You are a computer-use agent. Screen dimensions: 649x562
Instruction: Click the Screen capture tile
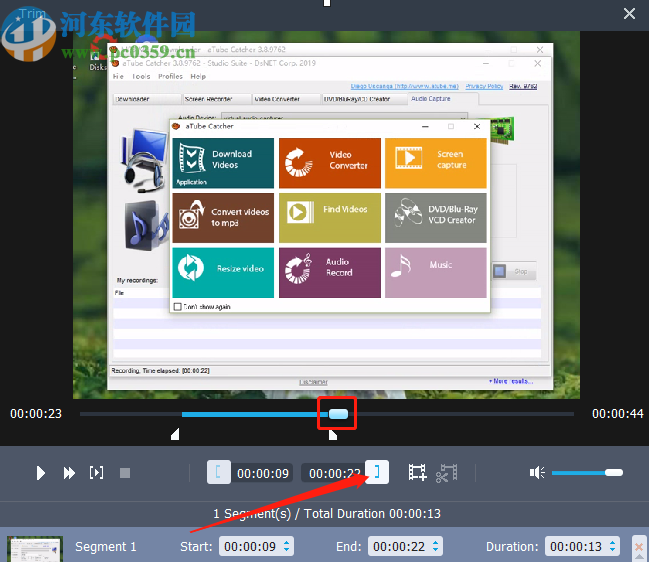[436, 163]
